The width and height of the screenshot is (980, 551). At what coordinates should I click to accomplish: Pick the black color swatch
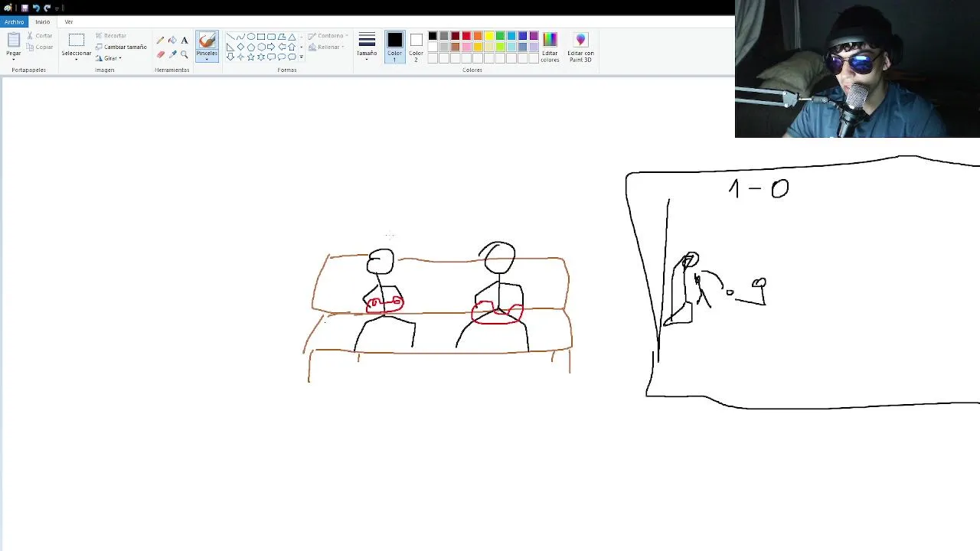pyautogui.click(x=433, y=36)
